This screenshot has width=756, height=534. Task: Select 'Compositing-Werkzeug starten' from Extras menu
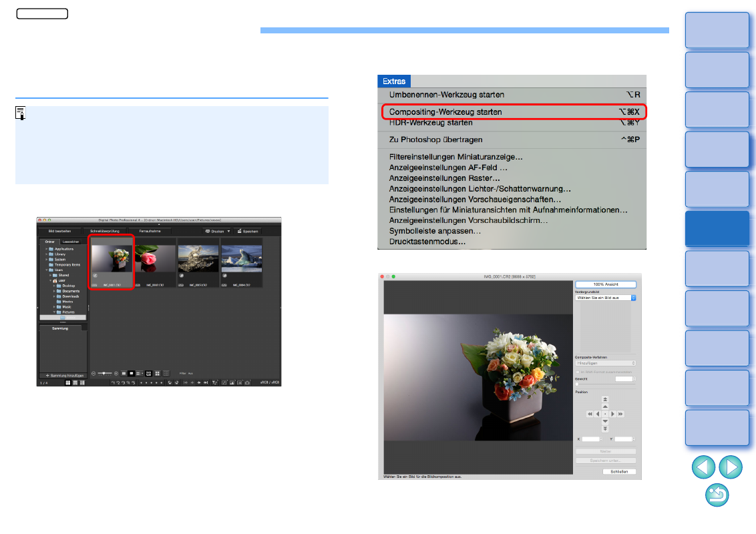pos(445,112)
